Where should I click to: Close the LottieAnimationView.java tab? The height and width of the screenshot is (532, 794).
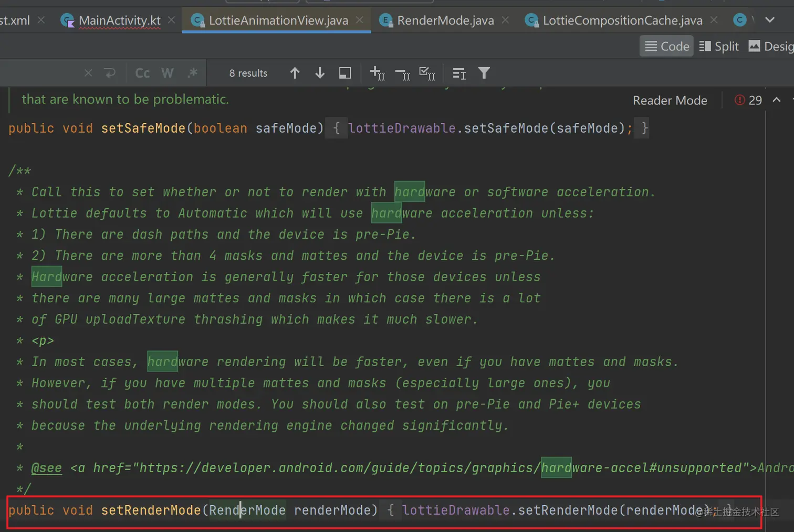click(360, 20)
